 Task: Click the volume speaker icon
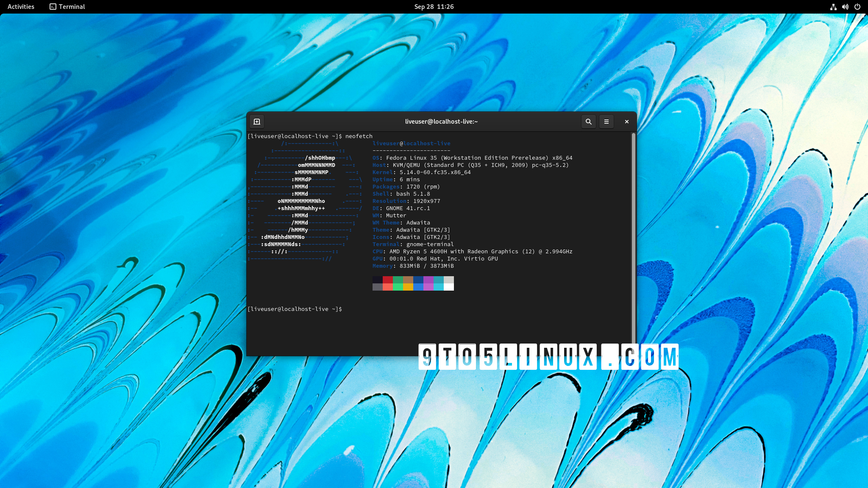(x=845, y=7)
